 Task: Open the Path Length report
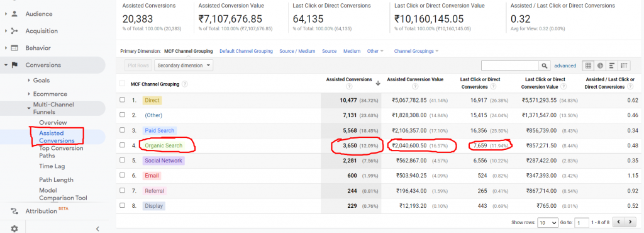(x=56, y=180)
